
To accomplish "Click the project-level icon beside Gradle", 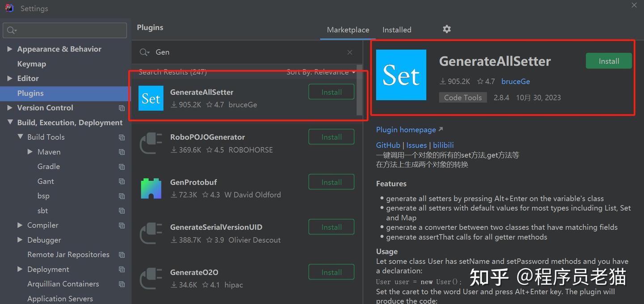I will [x=122, y=167].
